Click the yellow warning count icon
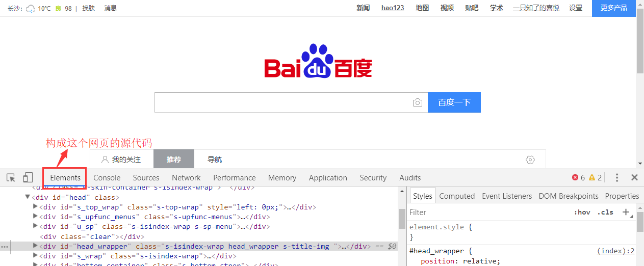 [591, 178]
